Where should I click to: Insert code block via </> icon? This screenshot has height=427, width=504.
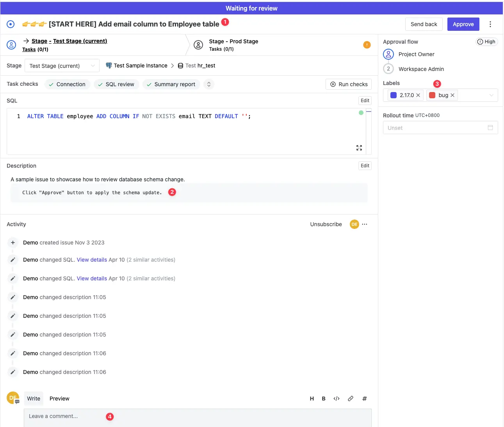pyautogui.click(x=337, y=399)
